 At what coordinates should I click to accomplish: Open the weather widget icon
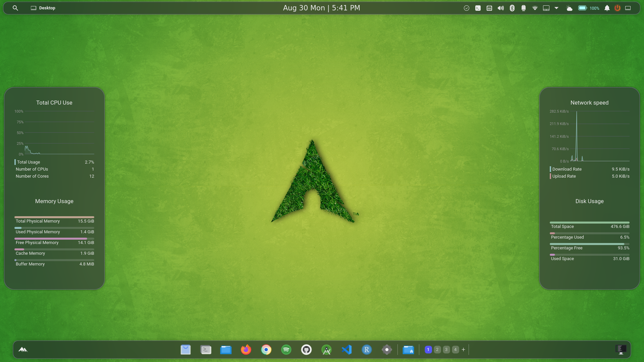569,8
